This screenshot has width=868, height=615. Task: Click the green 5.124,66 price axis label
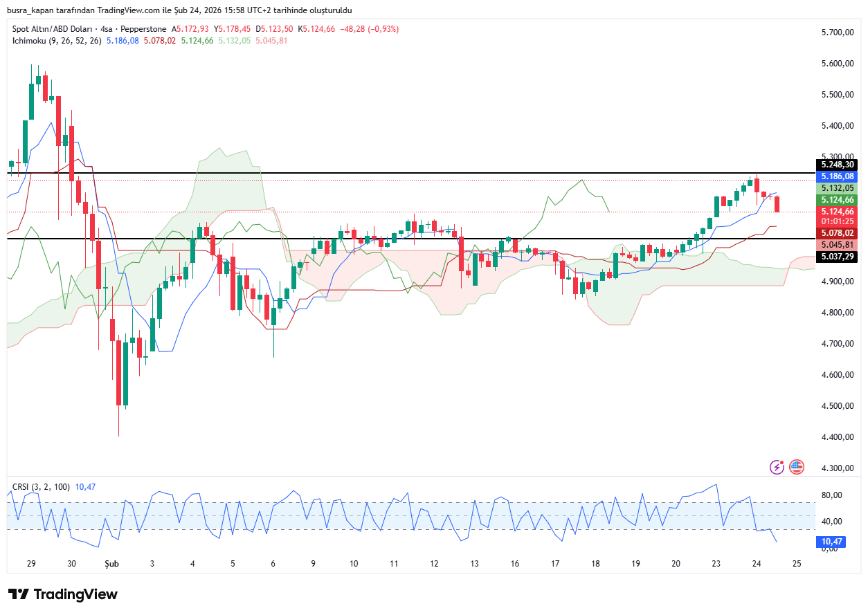pos(838,200)
